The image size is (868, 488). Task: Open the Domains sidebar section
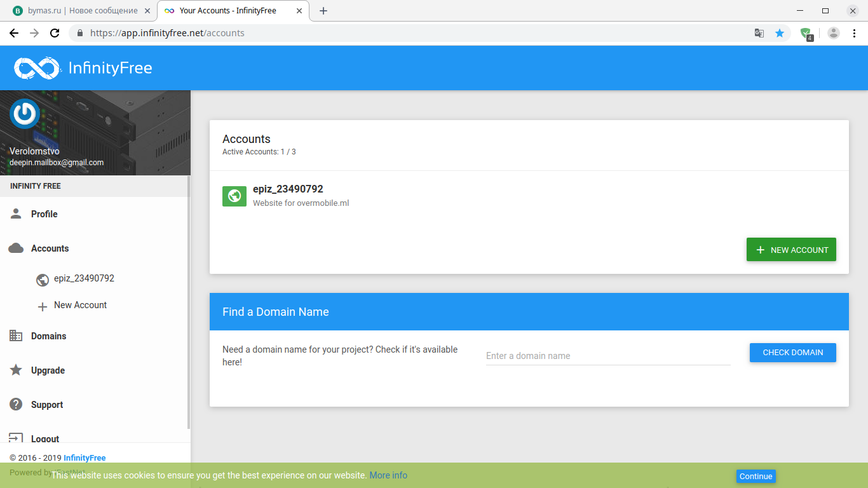[48, 336]
